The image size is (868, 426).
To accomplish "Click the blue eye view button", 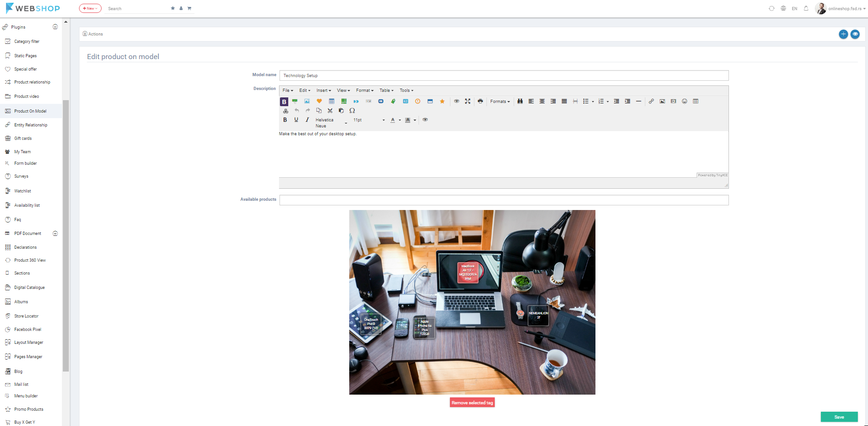I will 855,34.
